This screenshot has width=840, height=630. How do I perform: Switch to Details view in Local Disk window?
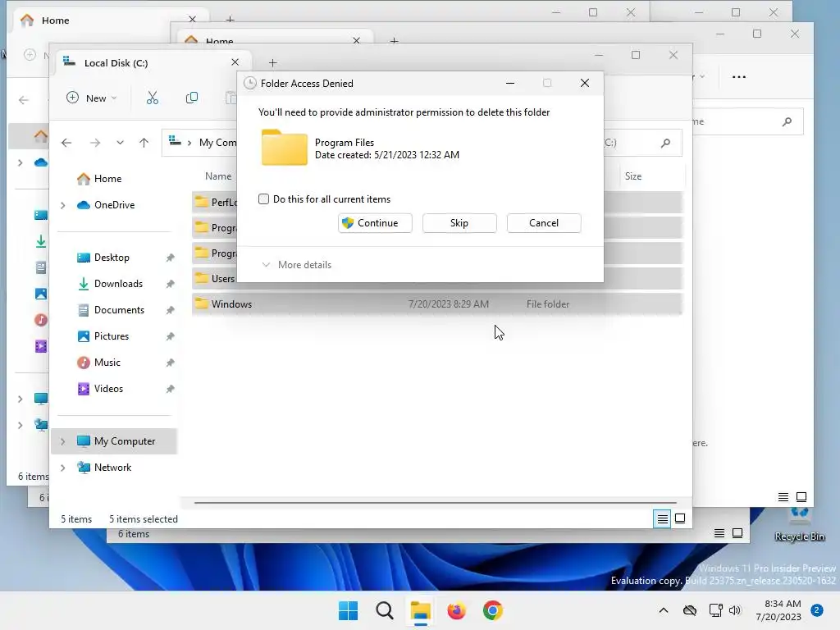point(662,518)
